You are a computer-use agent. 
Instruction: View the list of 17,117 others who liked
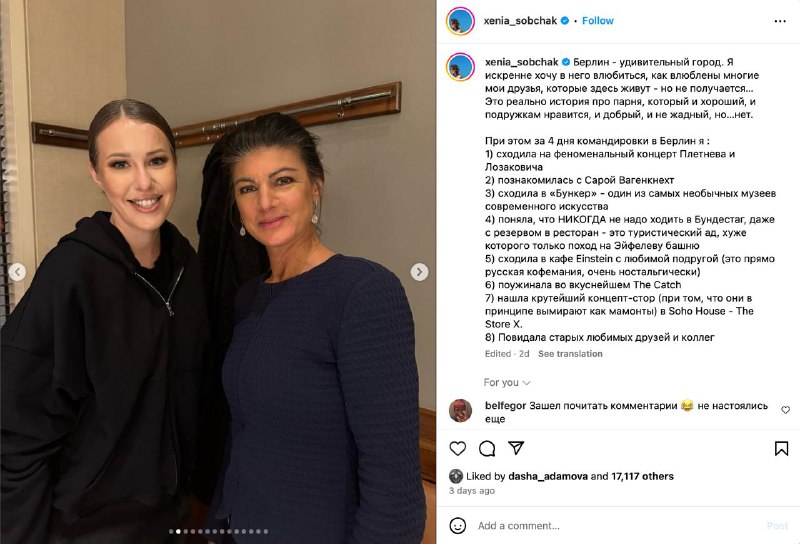[642, 476]
